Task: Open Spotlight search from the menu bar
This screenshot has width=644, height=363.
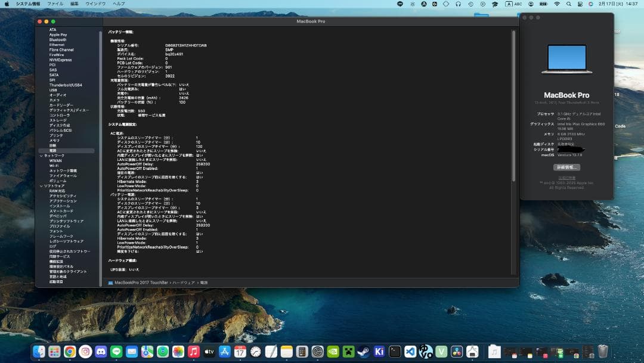Action: coord(569,4)
